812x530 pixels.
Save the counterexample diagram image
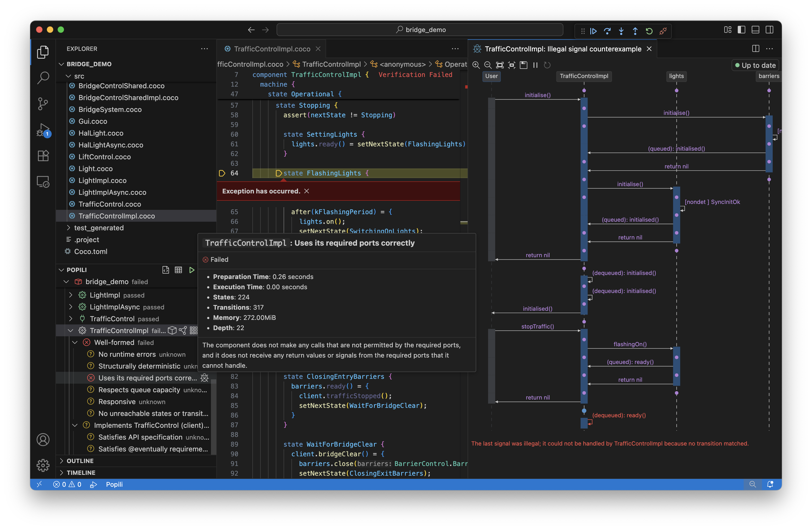(x=523, y=65)
